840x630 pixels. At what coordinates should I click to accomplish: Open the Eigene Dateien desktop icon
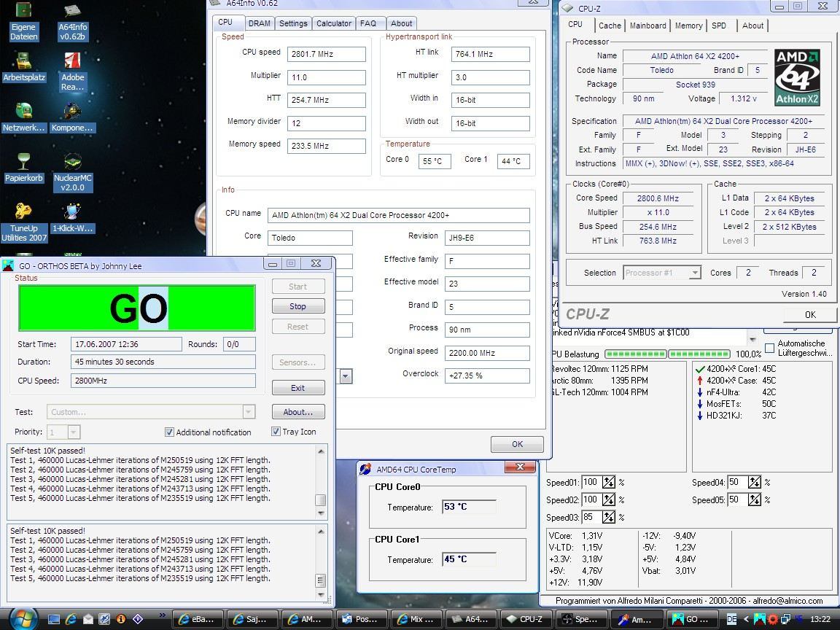[x=23, y=21]
